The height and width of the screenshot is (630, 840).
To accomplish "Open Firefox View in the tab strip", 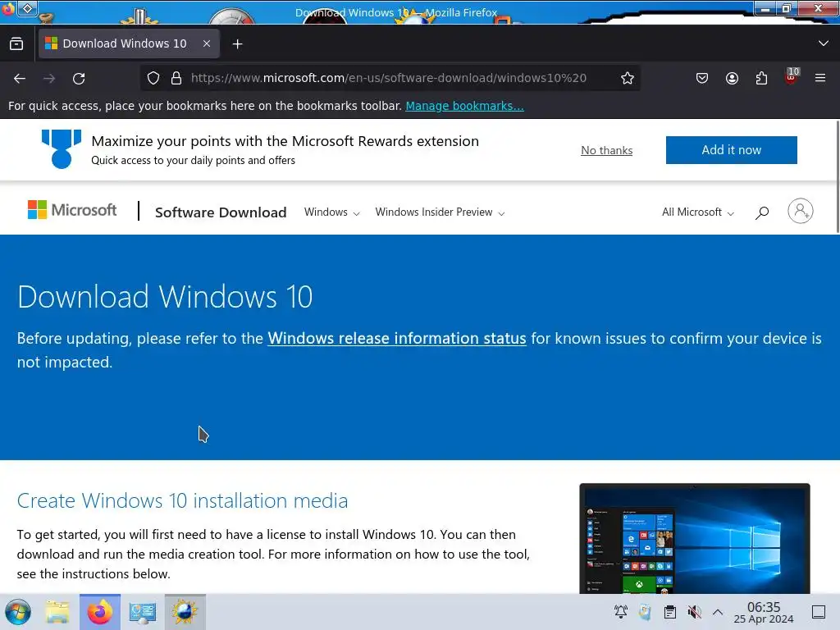I will 16,43.
